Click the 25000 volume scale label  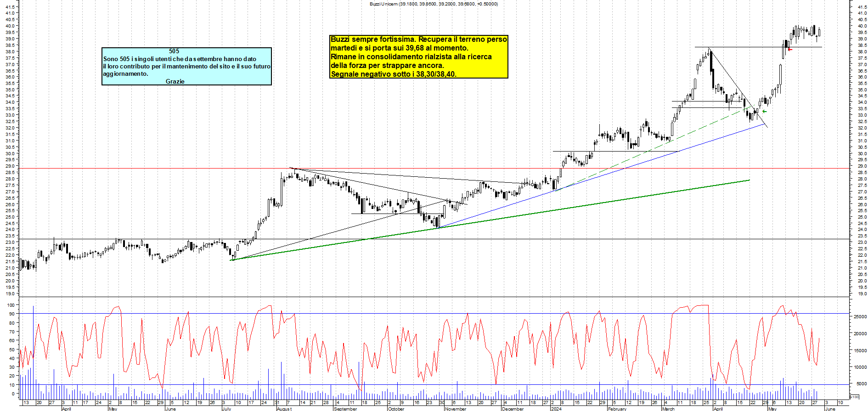coord(860,317)
